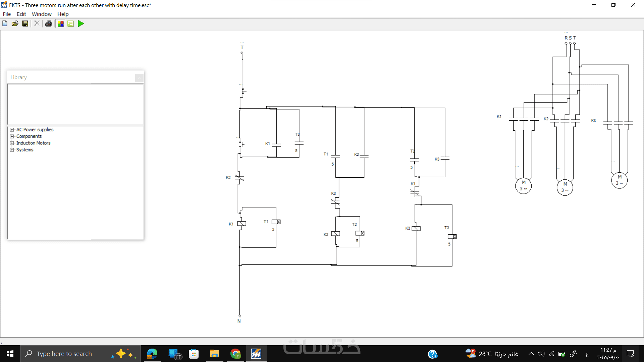
Task: Open the Edit menu
Action: tap(21, 14)
